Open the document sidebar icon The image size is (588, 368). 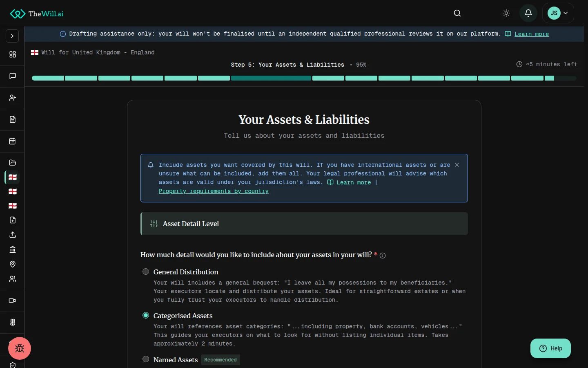tap(12, 119)
